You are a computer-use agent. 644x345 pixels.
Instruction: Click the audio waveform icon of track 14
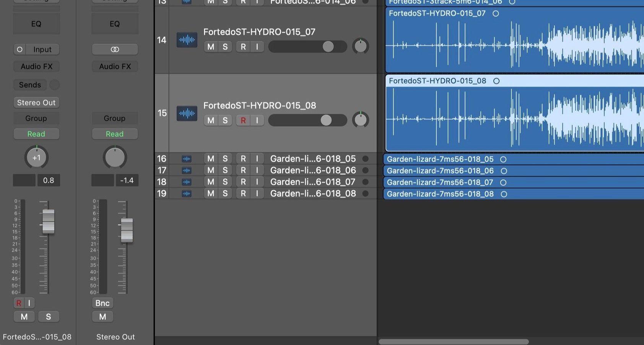point(187,40)
